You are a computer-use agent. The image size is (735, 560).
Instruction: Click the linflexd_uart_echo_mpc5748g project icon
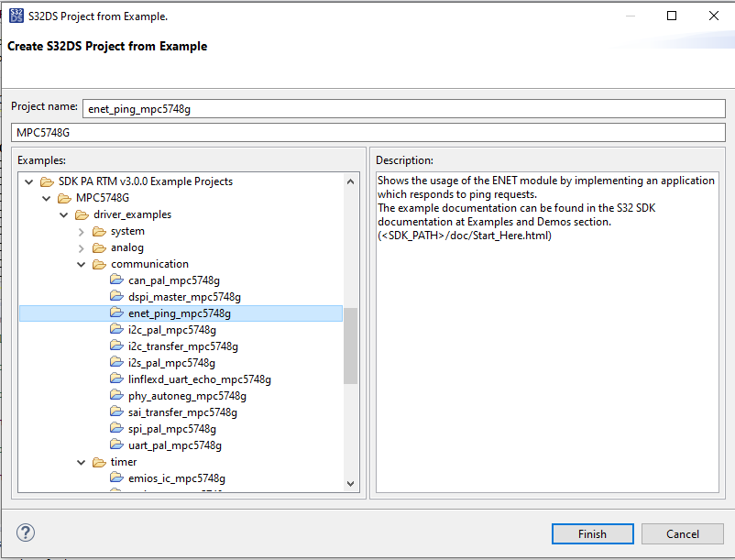(x=116, y=379)
